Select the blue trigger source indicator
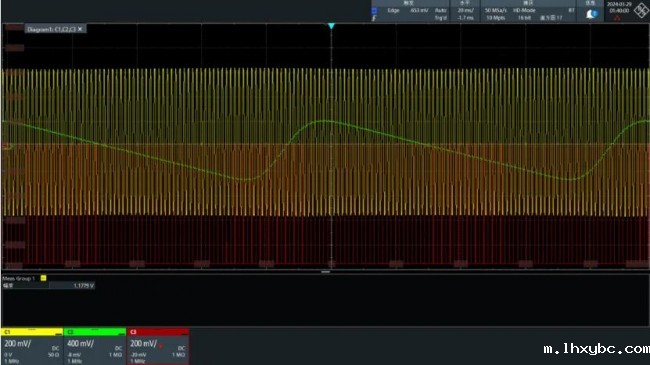This screenshot has height=365, width=650. pyautogui.click(x=374, y=11)
